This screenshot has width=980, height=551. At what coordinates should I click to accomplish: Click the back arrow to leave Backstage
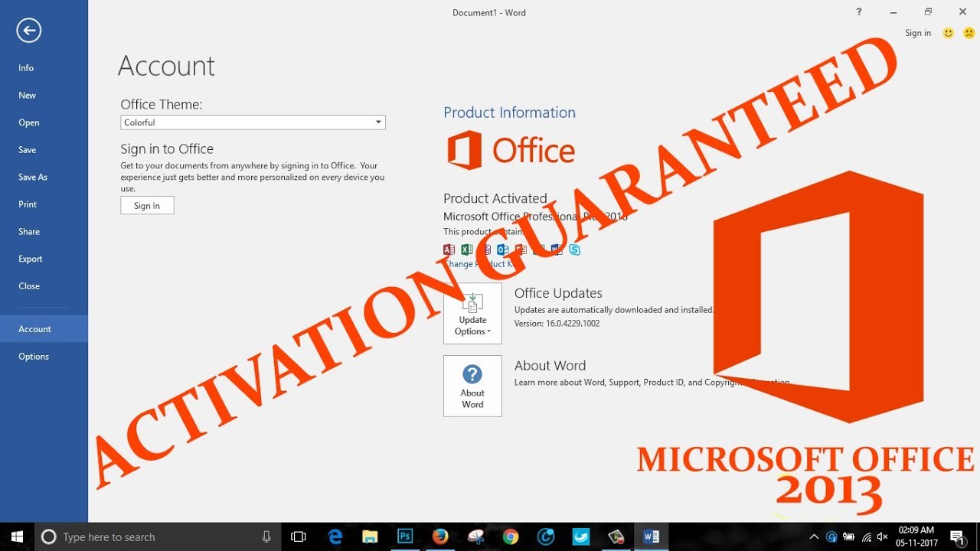pos(28,31)
